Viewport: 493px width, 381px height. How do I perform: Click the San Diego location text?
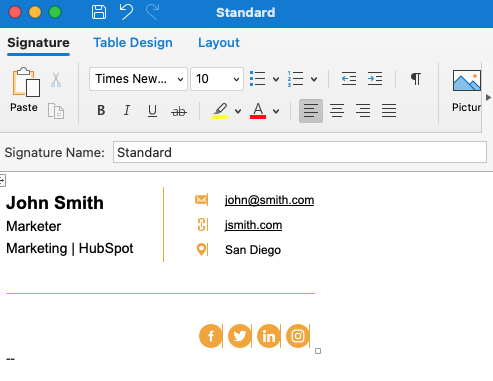(253, 250)
